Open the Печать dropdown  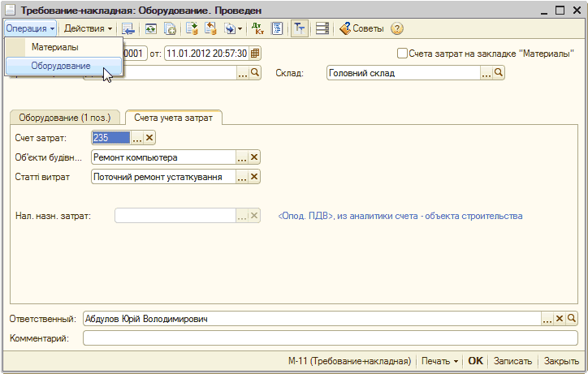pos(439,361)
